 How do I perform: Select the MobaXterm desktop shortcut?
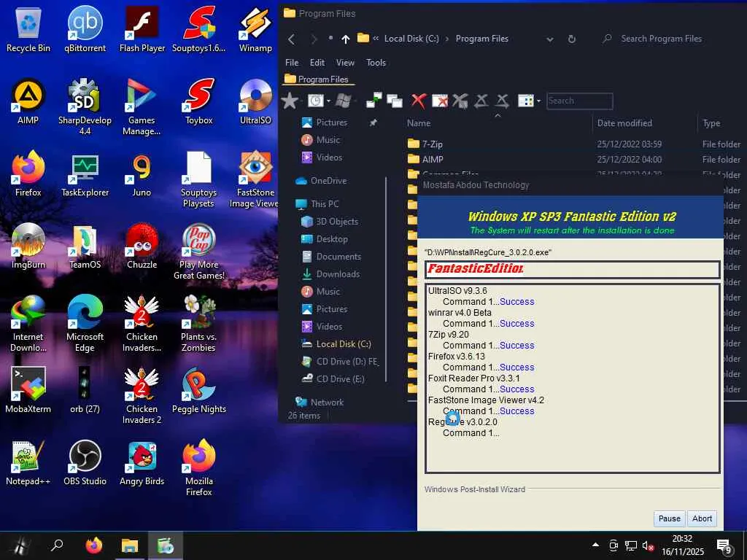pos(28,391)
